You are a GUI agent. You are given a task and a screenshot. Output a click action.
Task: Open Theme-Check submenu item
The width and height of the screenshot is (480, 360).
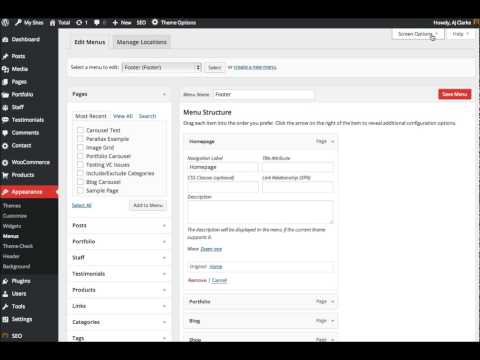[18, 246]
